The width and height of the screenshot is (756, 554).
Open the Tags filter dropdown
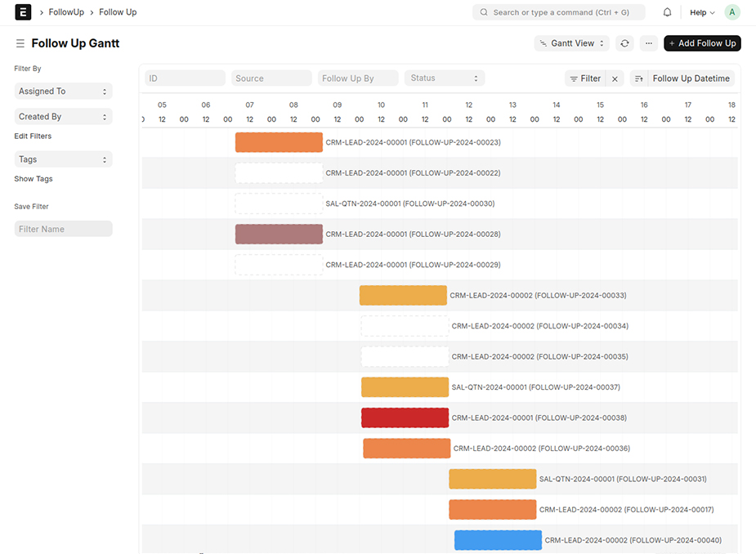point(62,159)
